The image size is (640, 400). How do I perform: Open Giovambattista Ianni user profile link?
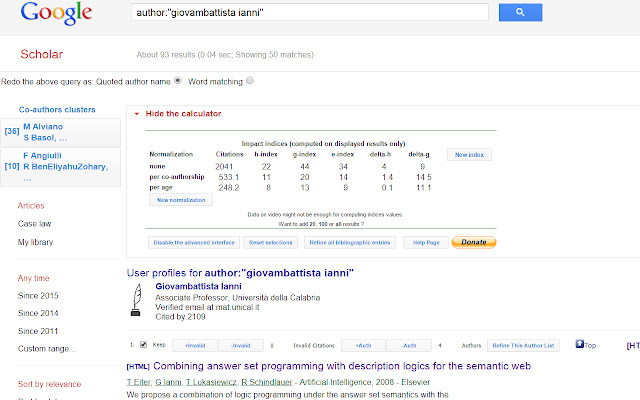pyautogui.click(x=198, y=286)
